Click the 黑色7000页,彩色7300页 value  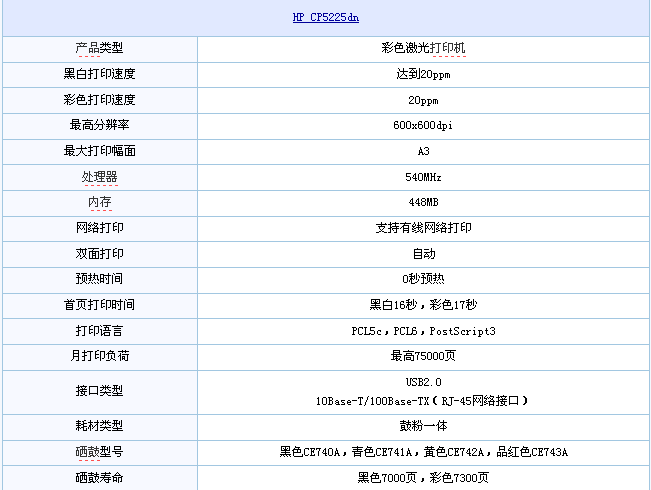click(423, 478)
